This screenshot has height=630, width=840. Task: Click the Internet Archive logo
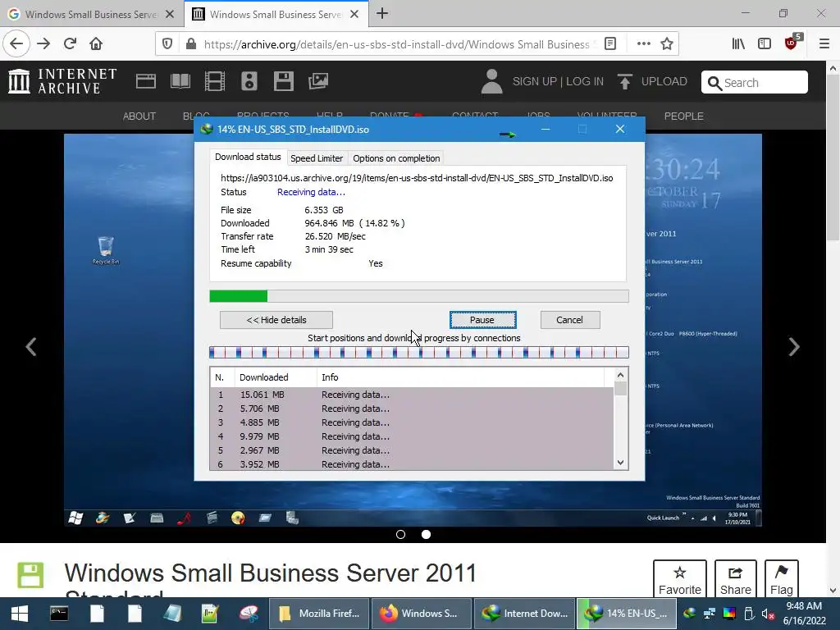coord(62,81)
